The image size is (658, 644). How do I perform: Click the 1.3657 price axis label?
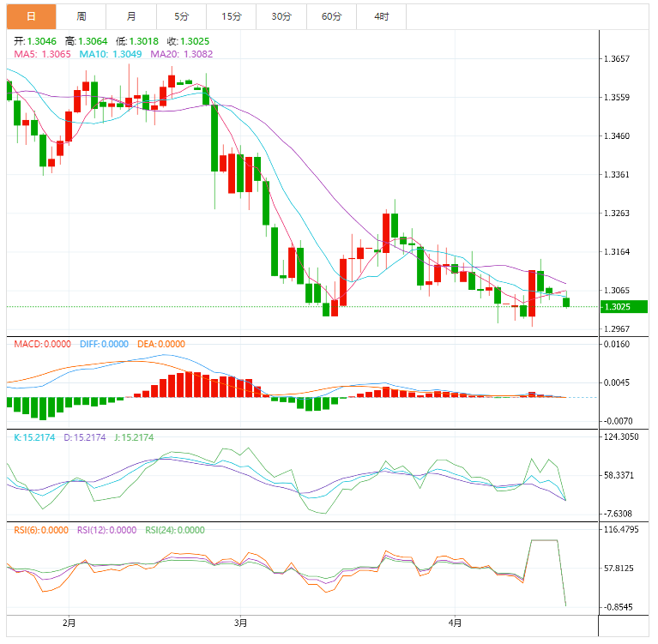pyautogui.click(x=617, y=58)
